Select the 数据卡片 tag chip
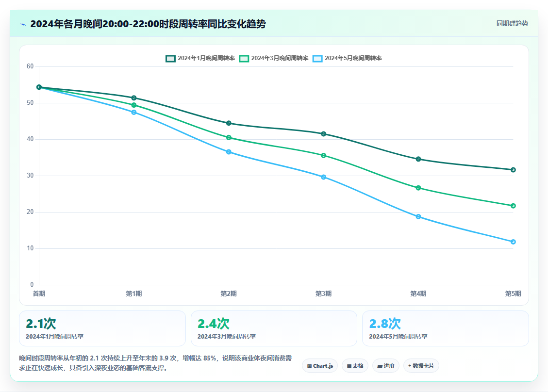Image resolution: width=548 pixels, height=392 pixels. tap(421, 366)
